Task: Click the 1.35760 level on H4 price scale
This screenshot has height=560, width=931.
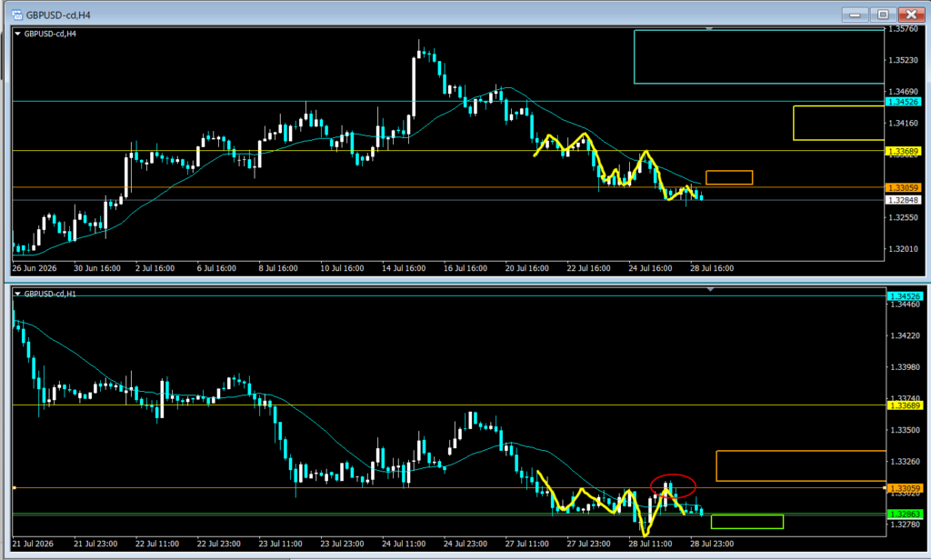Action: (x=903, y=28)
